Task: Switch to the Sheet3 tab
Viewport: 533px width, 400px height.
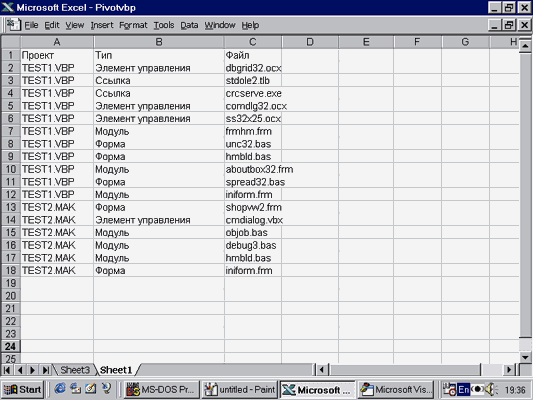Action: pyautogui.click(x=75, y=370)
